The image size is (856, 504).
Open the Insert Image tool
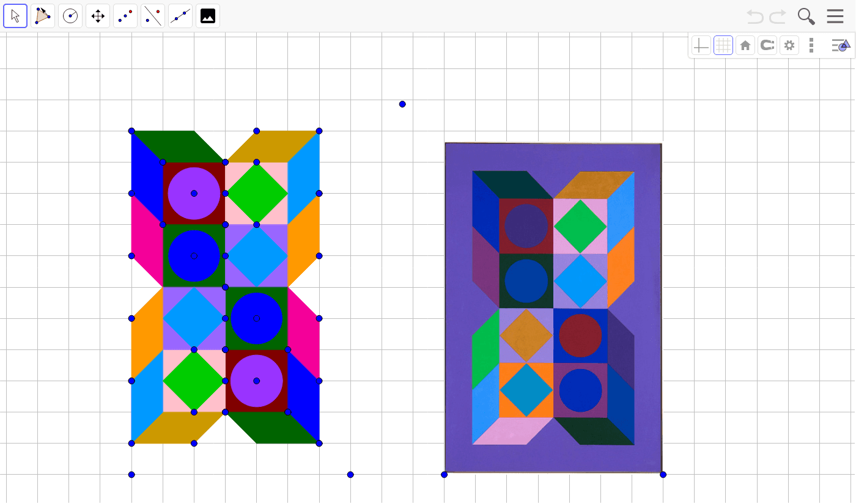[208, 16]
